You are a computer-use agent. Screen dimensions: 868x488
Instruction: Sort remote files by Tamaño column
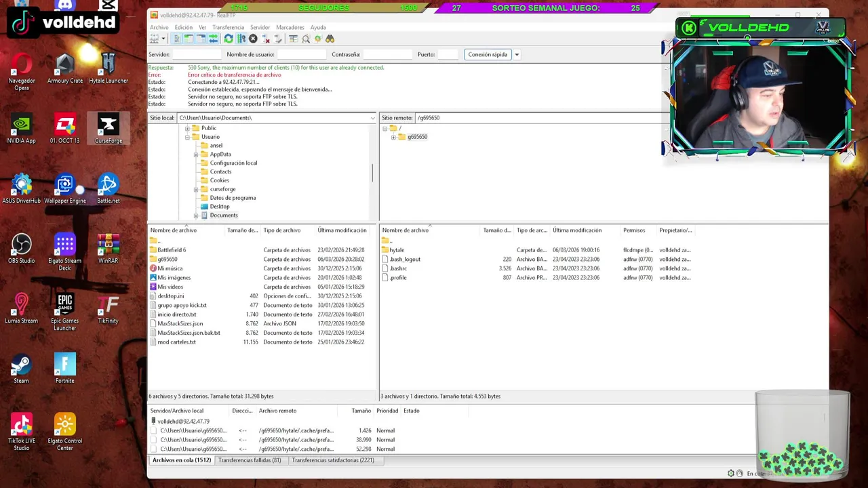pyautogui.click(x=497, y=230)
